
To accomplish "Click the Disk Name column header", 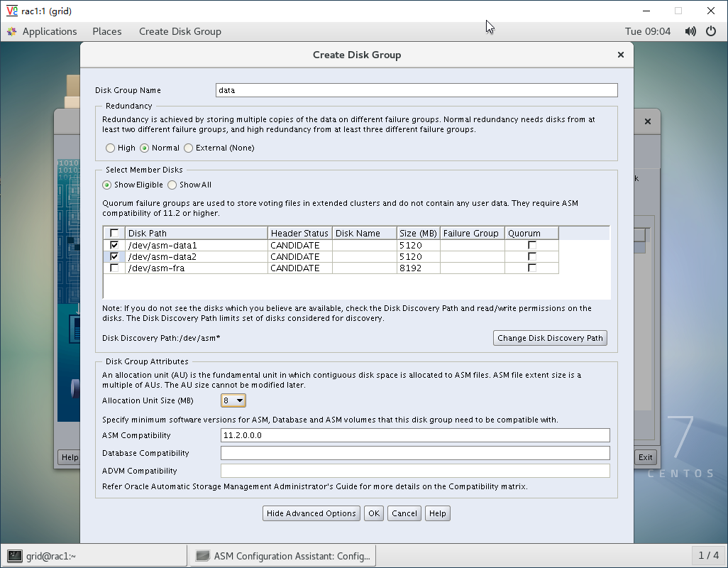I will point(365,233).
